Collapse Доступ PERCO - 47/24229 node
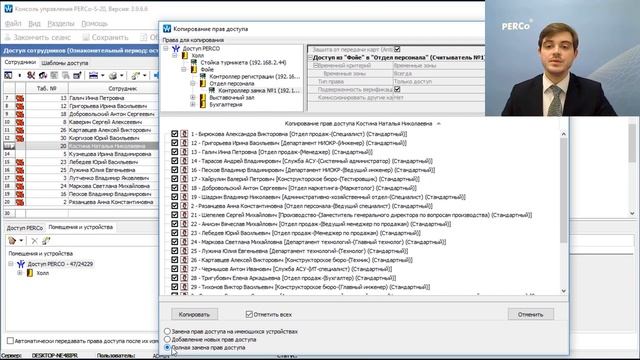640x360 pixels. [x=11, y=264]
